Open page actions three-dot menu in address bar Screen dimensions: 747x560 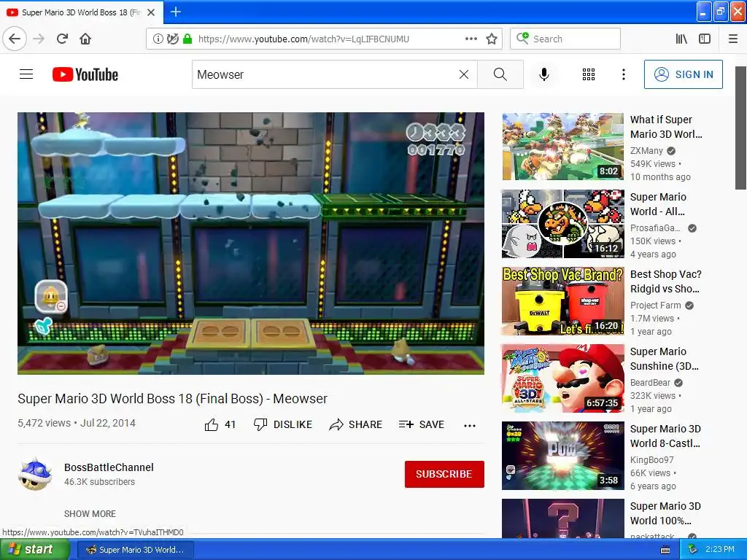[x=471, y=39]
